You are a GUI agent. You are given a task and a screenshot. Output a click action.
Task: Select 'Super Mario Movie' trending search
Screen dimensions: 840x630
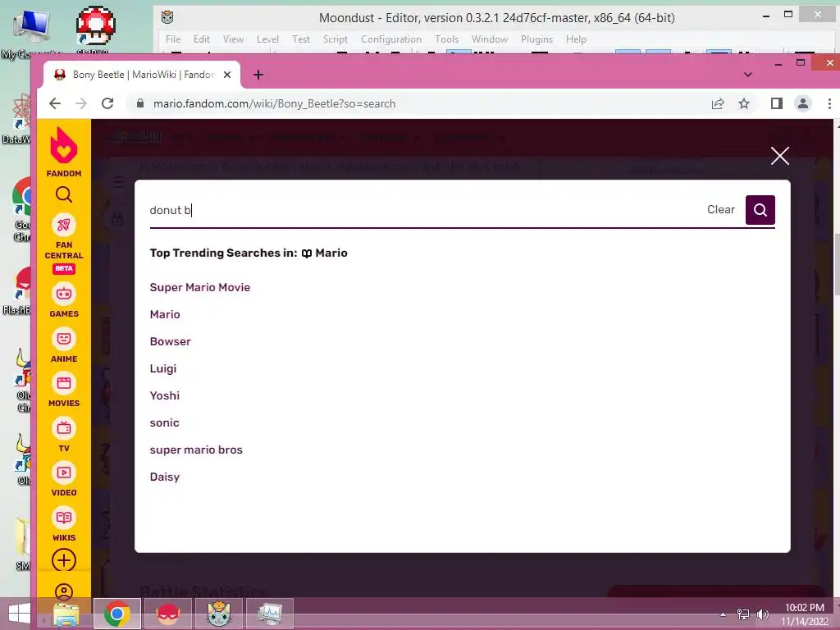click(200, 287)
